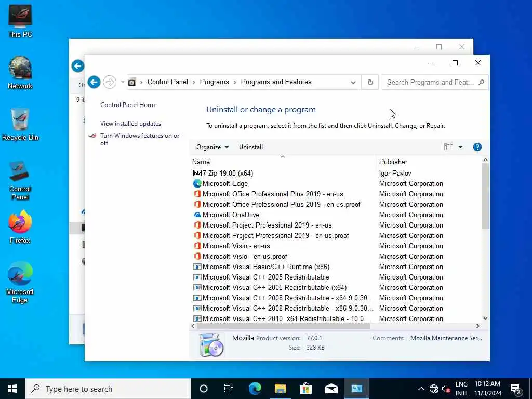Open Task View on taskbar
This screenshot has width=532, height=399.
pos(229,389)
